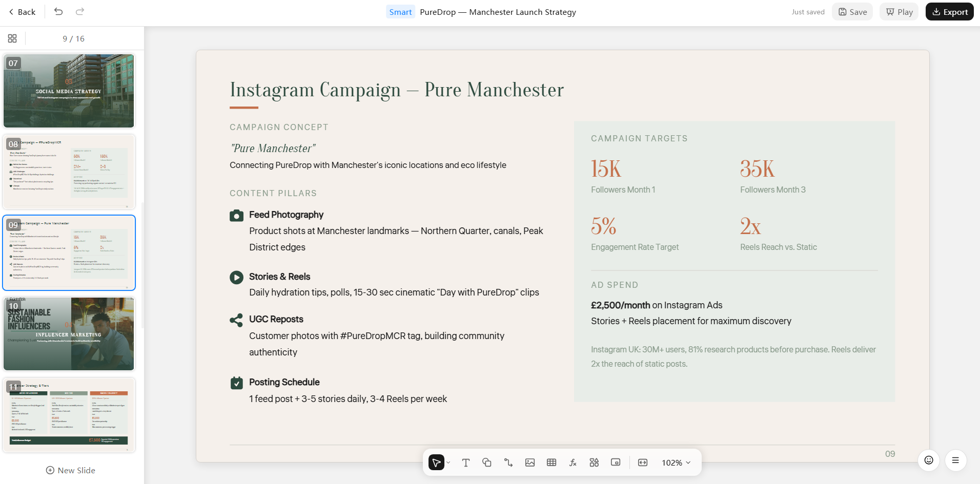Click the 'Posting Schedule' heading
980x484 pixels.
(284, 382)
